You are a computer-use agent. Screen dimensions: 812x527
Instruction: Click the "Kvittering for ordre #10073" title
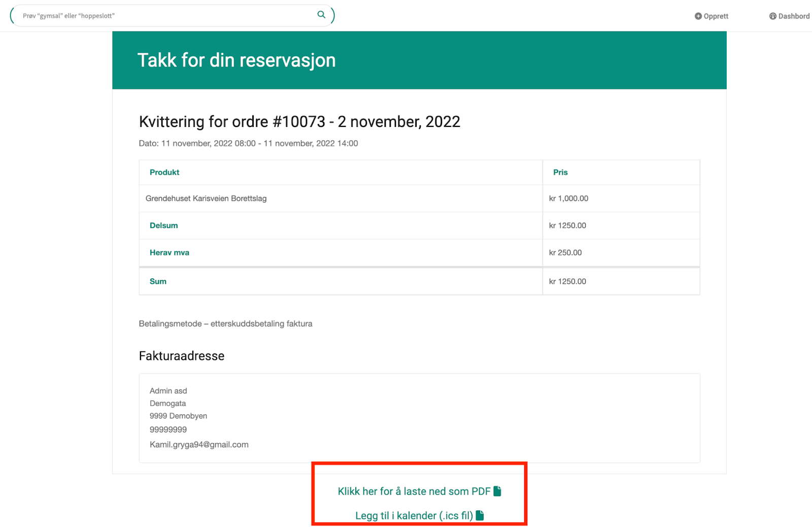tap(299, 122)
